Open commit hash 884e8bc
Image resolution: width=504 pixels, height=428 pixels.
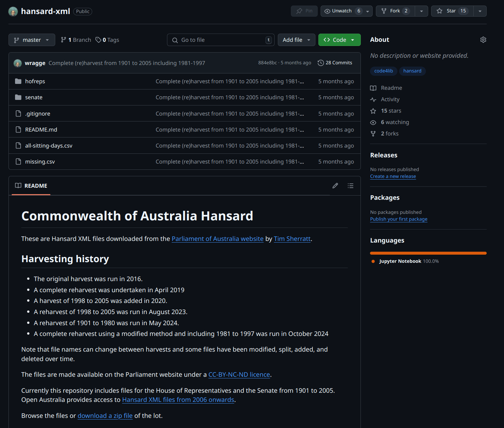[x=267, y=63]
